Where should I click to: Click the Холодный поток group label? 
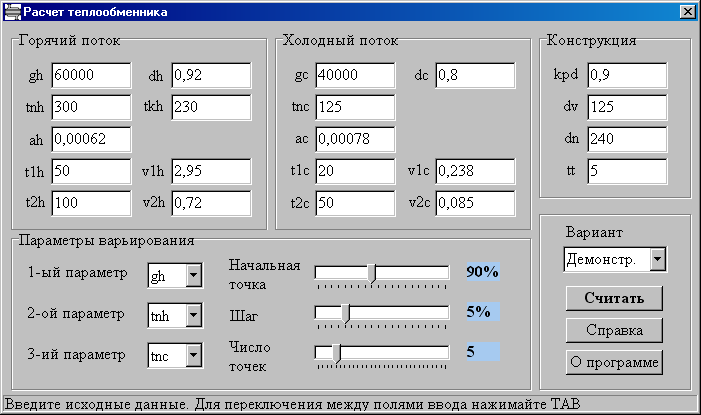[340, 41]
